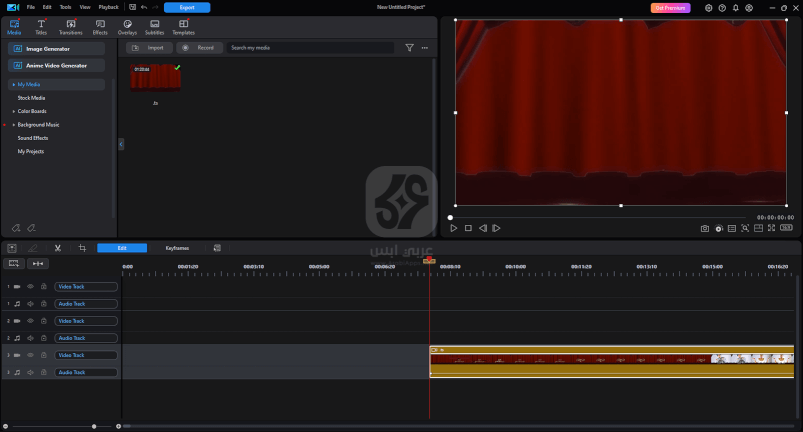Screen dimensions: 803x432
Task: Select the crop tool above timeline
Action: tap(82, 248)
